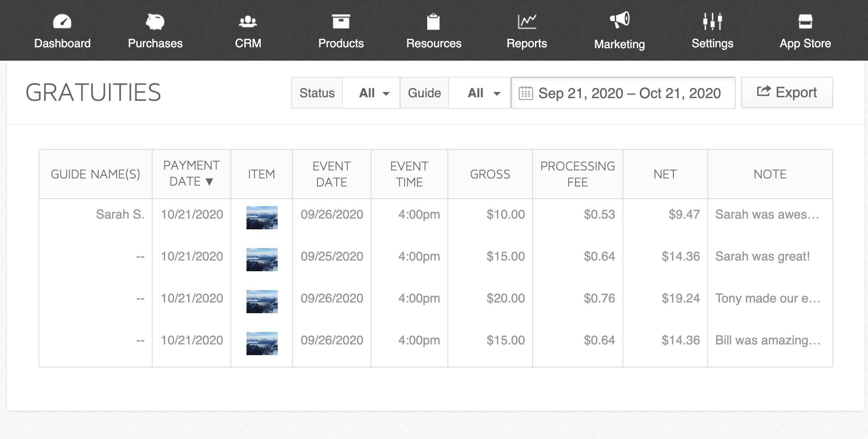Open the CRM people icon

(x=248, y=21)
